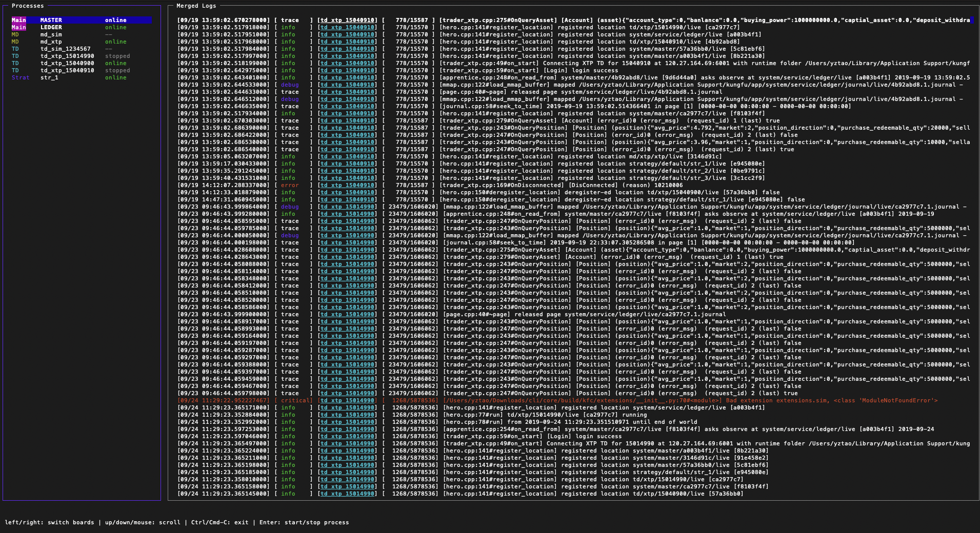Select the td_xtp_15040910 process row
This screenshot has width=980, height=533.
pos(82,70)
